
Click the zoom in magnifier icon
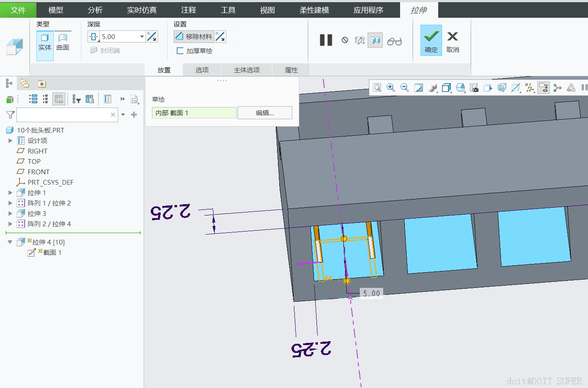tap(391, 88)
